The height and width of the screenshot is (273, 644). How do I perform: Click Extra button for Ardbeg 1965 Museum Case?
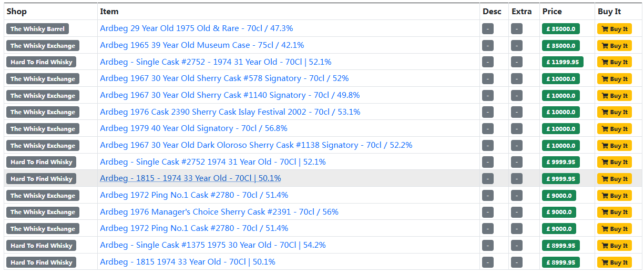(x=516, y=46)
